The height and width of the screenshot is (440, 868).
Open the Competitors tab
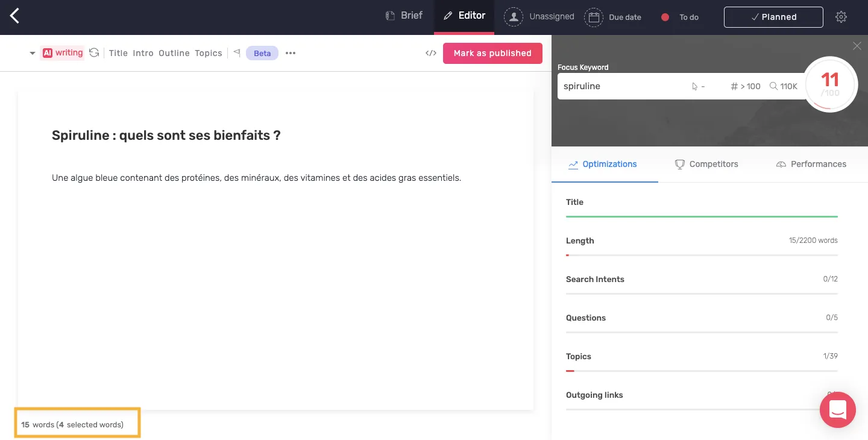[706, 164]
